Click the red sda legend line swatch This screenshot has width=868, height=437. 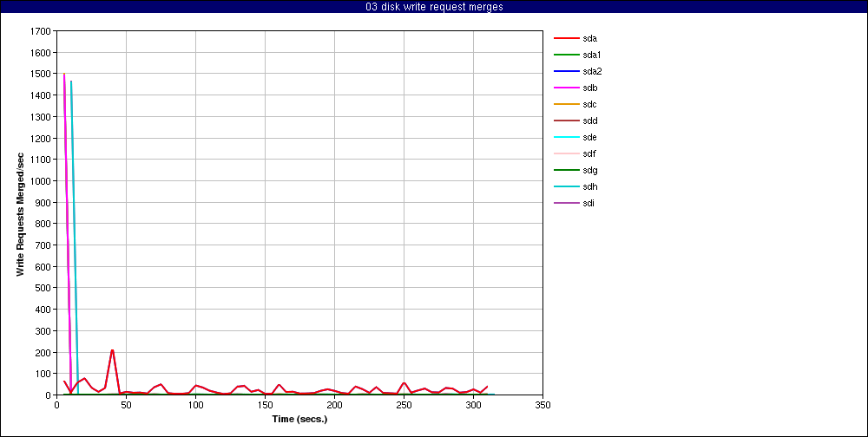[566, 38]
